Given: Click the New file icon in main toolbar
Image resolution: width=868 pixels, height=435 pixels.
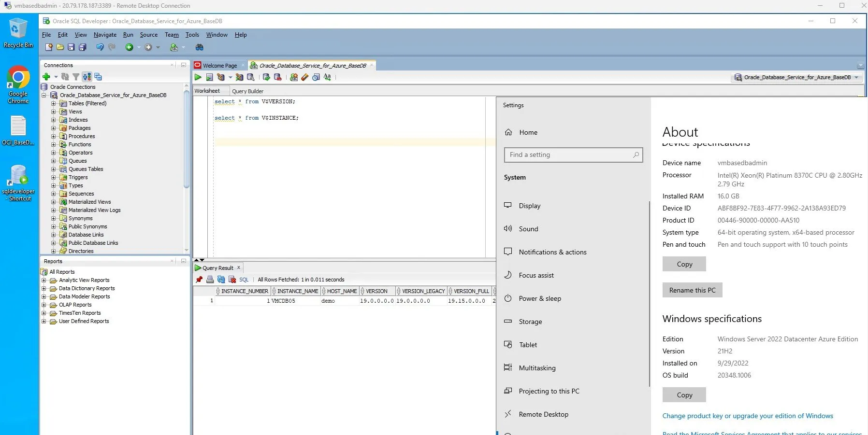Looking at the screenshot, I should coord(49,47).
